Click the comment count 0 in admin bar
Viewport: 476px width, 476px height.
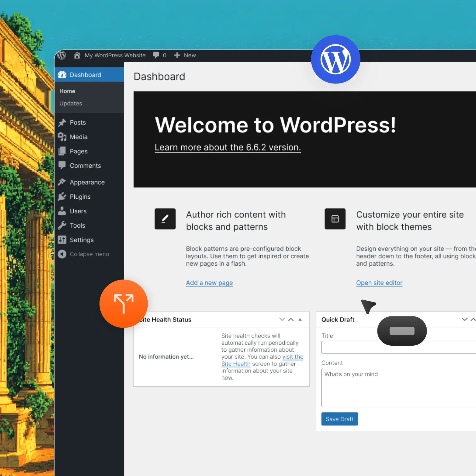pos(165,55)
